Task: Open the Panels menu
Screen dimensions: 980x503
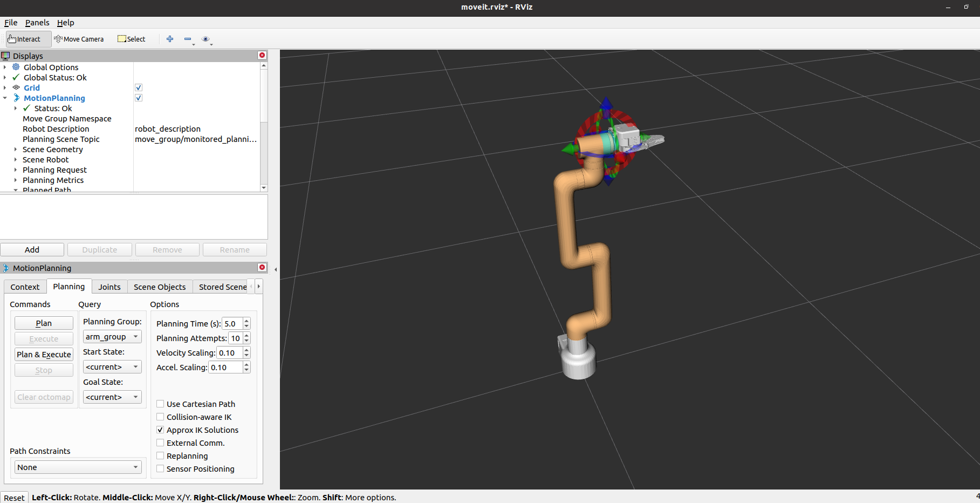Action: 37,23
